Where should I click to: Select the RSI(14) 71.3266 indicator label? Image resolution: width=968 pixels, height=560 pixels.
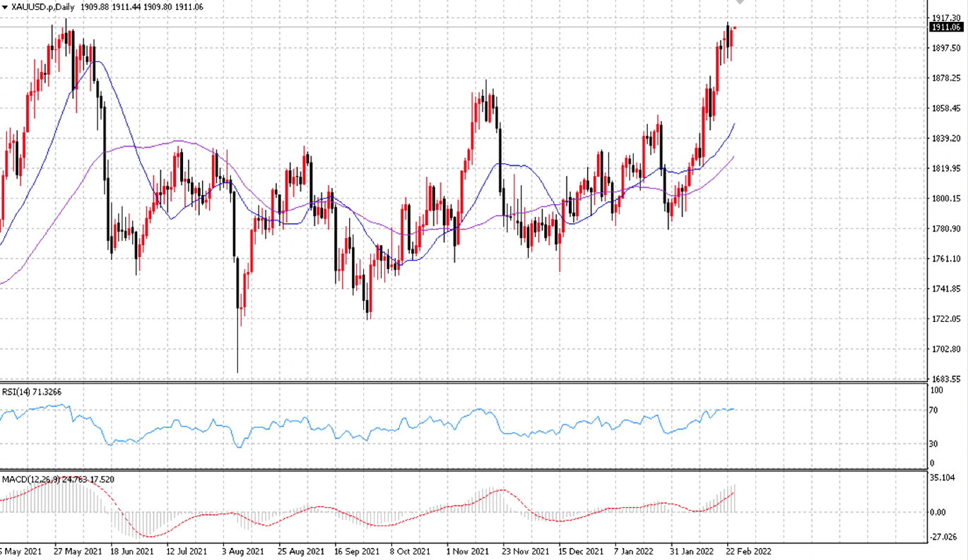coord(31,391)
